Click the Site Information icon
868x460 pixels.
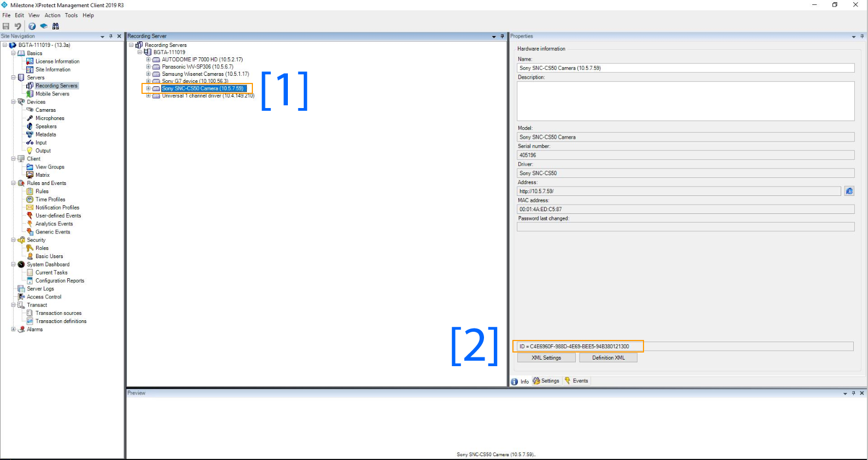(30, 69)
